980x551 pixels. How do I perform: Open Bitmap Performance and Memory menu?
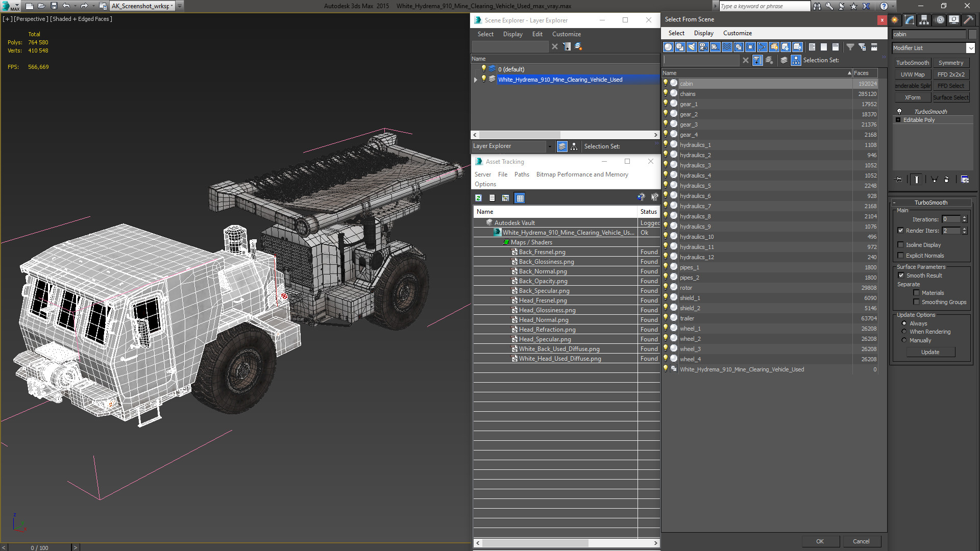[x=582, y=174]
